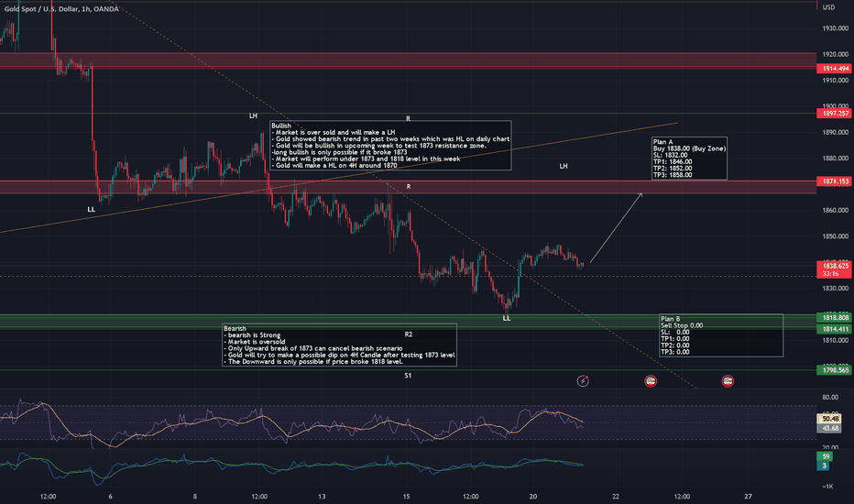Screen dimensions: 854x504
Task: Open the right US flag economic event icon
Action: click(x=728, y=381)
